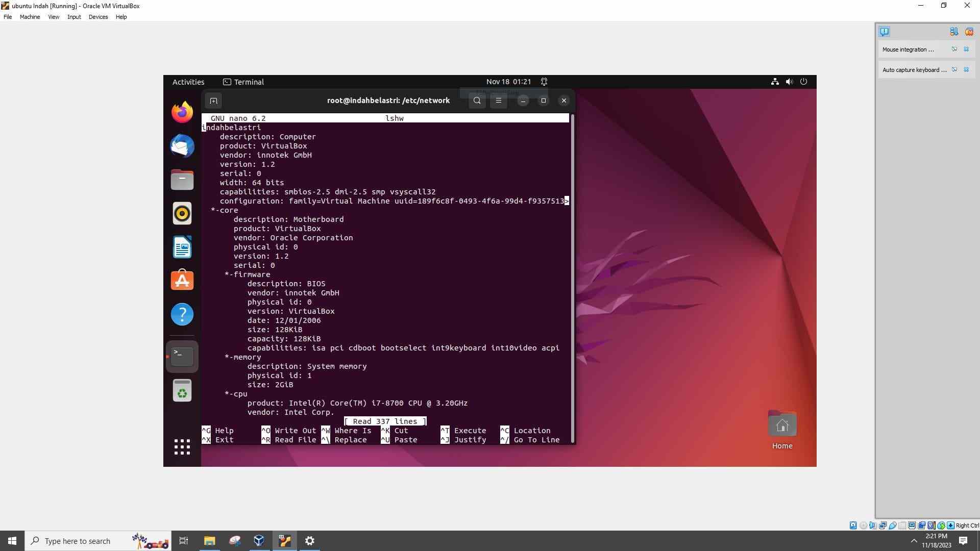Open the Machine menu in VirtualBox

pos(30,17)
